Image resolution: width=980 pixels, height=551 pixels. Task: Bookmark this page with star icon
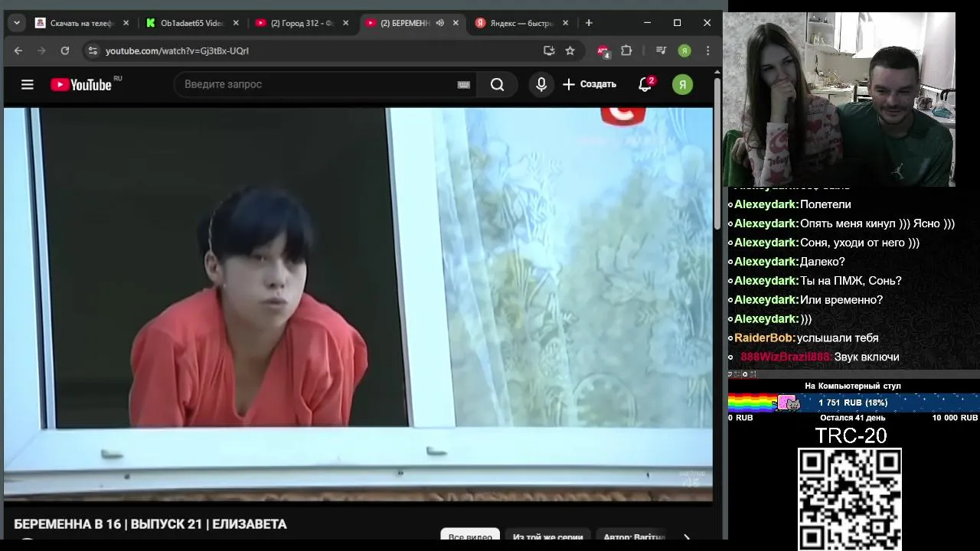[570, 51]
